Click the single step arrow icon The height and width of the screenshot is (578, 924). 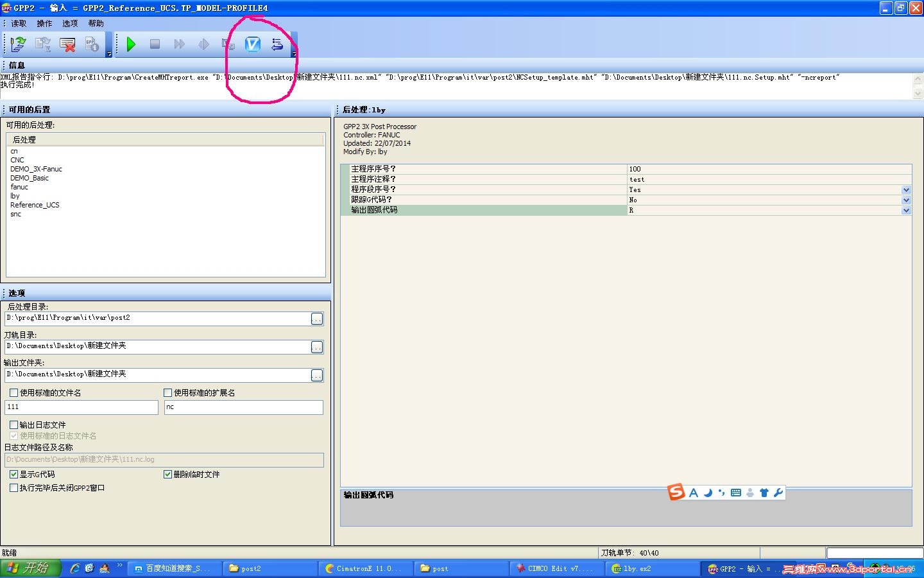click(x=204, y=44)
